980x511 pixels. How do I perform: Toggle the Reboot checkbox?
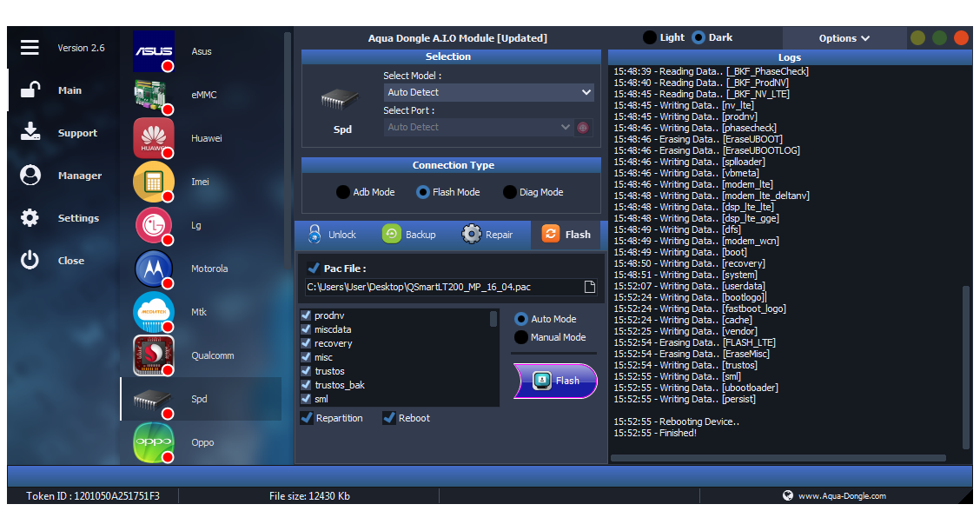click(388, 418)
